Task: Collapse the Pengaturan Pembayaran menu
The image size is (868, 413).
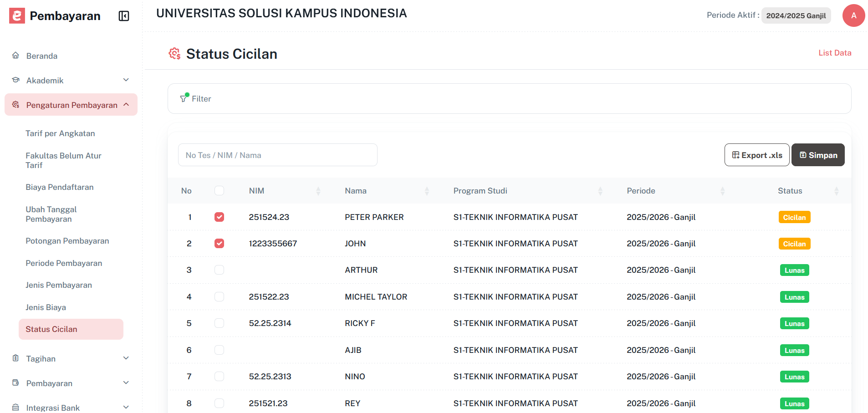Action: point(126,104)
